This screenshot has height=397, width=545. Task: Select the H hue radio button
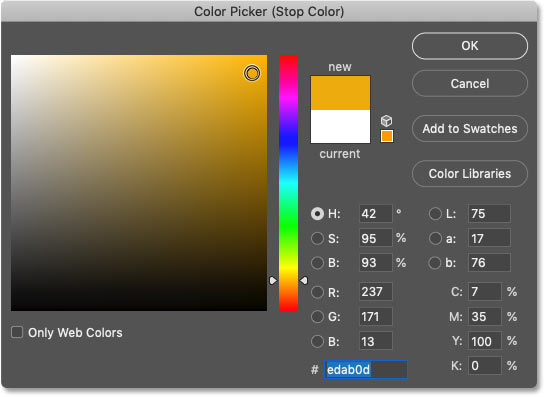click(x=317, y=213)
